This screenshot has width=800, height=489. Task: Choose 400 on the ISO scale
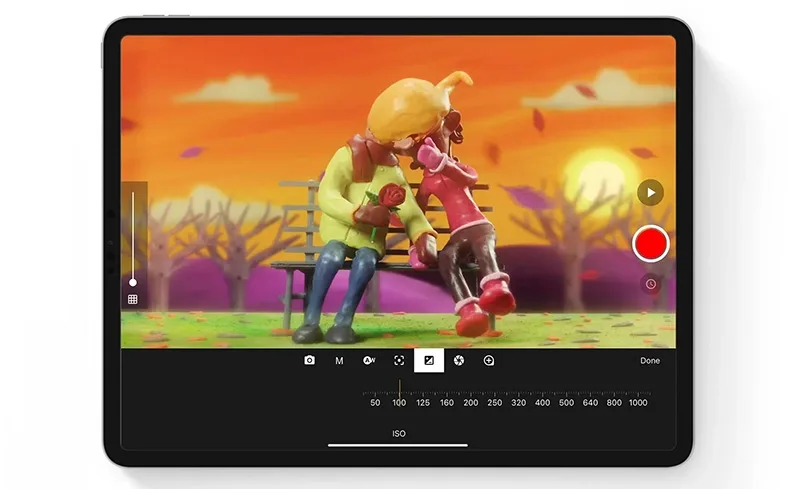542,403
